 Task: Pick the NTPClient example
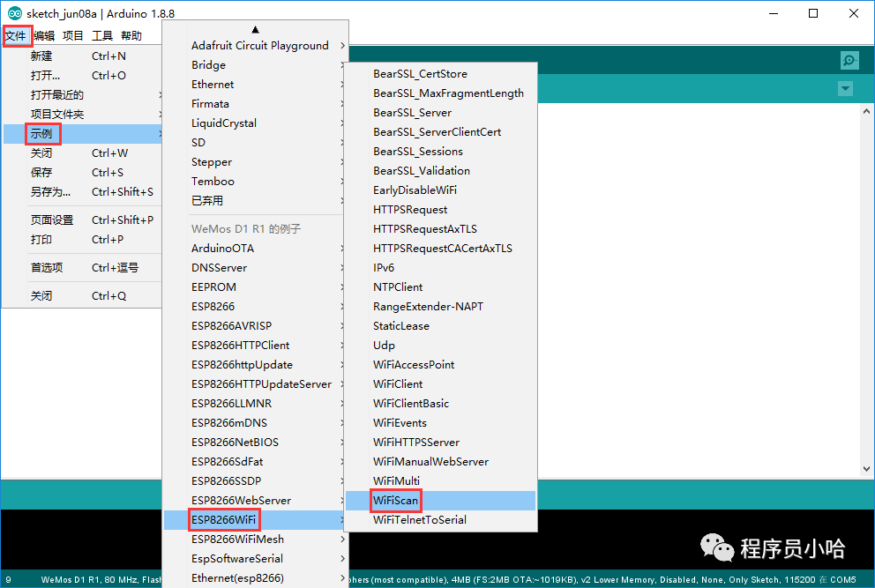[x=398, y=287]
